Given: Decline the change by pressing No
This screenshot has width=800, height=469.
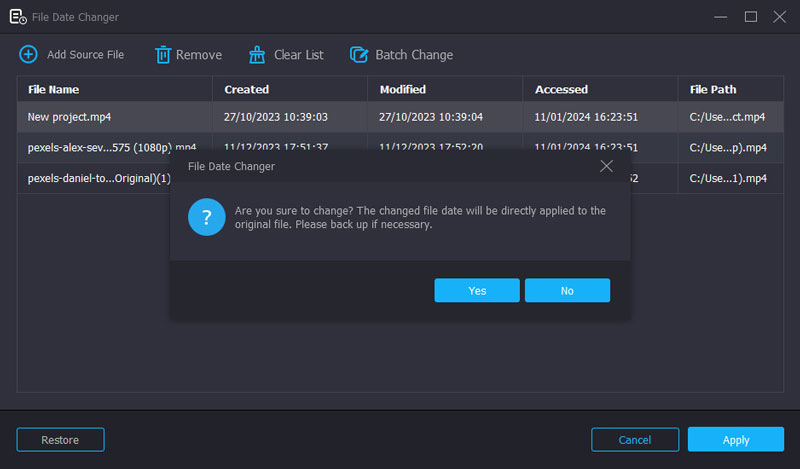Looking at the screenshot, I should pos(567,290).
